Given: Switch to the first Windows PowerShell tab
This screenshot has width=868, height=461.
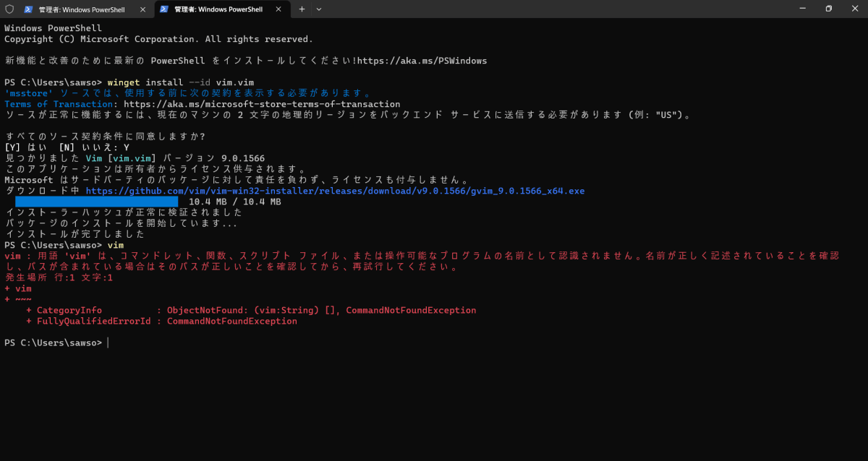Looking at the screenshot, I should tap(84, 9).
